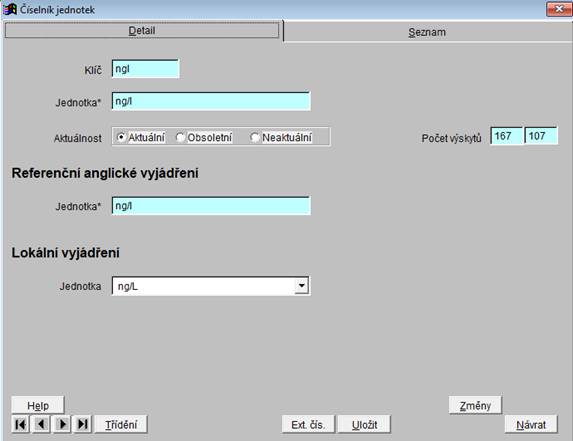Open the Třídění sorting button
Screen dimensions: 573x441
coord(121,425)
